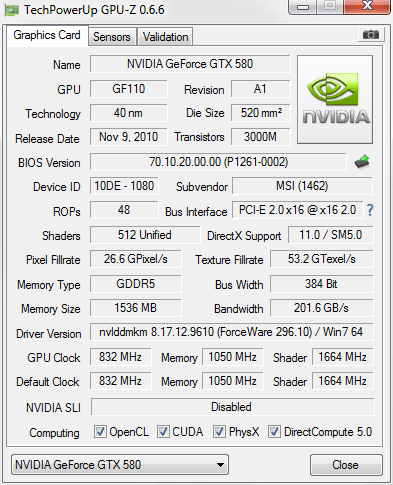Image resolution: width=393 pixels, height=485 pixels.
Task: Click the Close button
Action: (346, 465)
